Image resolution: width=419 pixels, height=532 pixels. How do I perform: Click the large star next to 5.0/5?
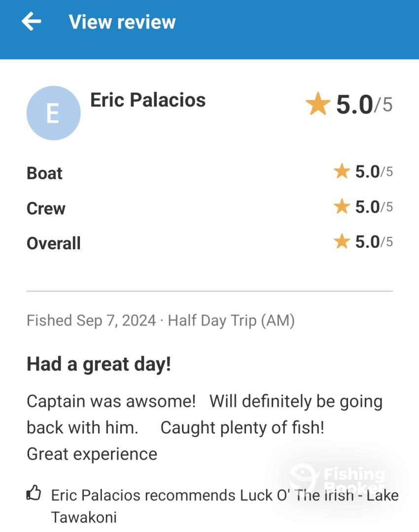[x=318, y=104]
